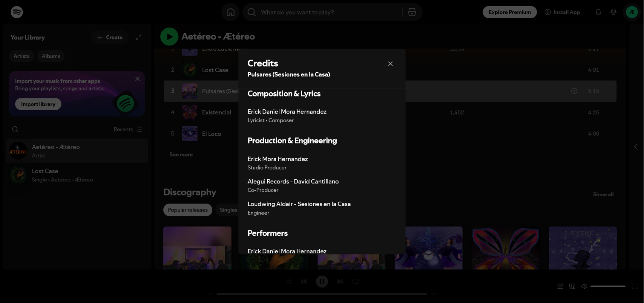The width and height of the screenshot is (644, 303).
Task: Open Aetéreo - Ætéreo artist in library list
Action: 77,151
